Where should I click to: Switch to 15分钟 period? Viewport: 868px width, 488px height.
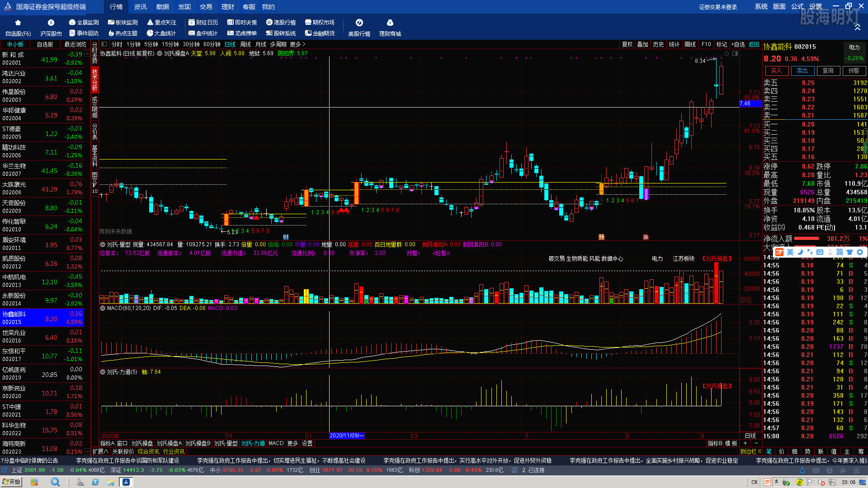170,44
